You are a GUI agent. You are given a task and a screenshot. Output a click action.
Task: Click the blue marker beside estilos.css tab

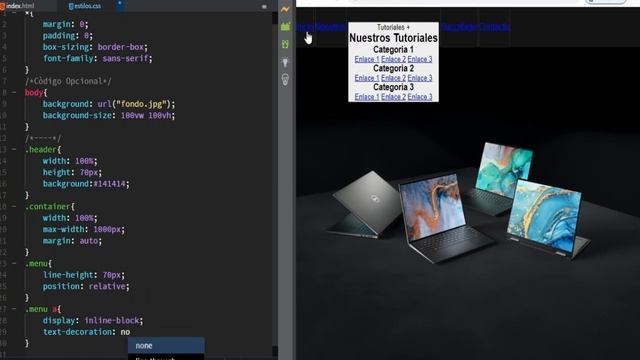[120, 5]
